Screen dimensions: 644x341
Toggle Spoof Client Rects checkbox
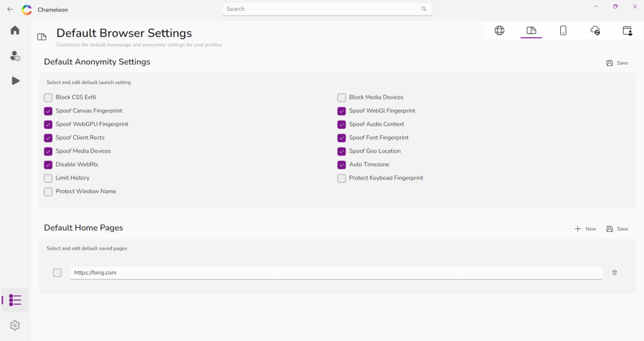pos(48,138)
